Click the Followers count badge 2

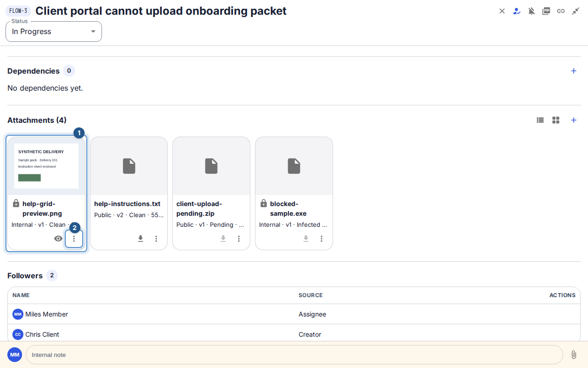(x=52, y=276)
